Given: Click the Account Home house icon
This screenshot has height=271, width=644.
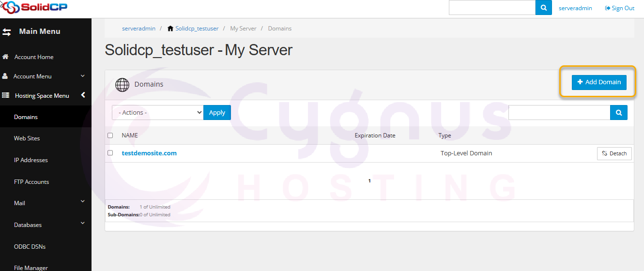Looking at the screenshot, I should (6, 57).
